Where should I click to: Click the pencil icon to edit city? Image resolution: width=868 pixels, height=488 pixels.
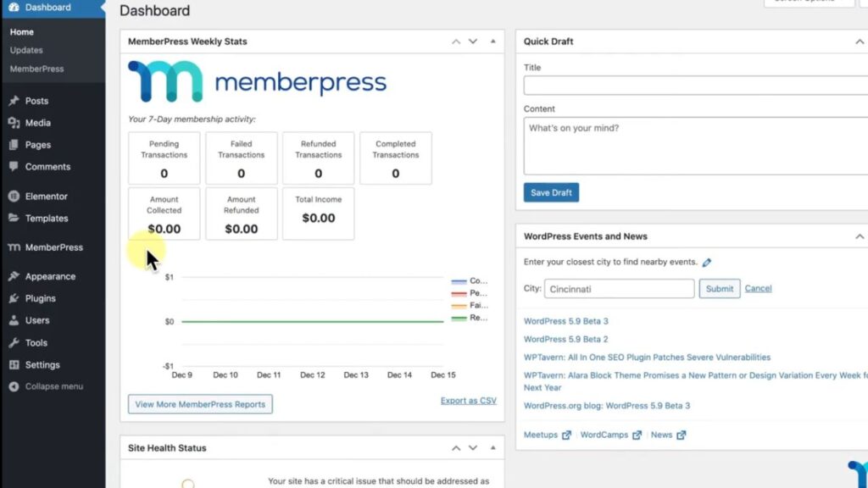click(707, 263)
